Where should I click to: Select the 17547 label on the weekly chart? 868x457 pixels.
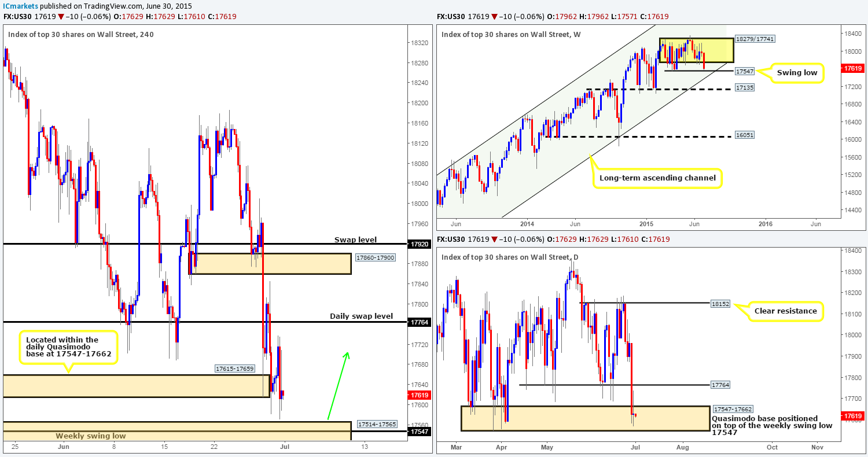[x=744, y=72]
